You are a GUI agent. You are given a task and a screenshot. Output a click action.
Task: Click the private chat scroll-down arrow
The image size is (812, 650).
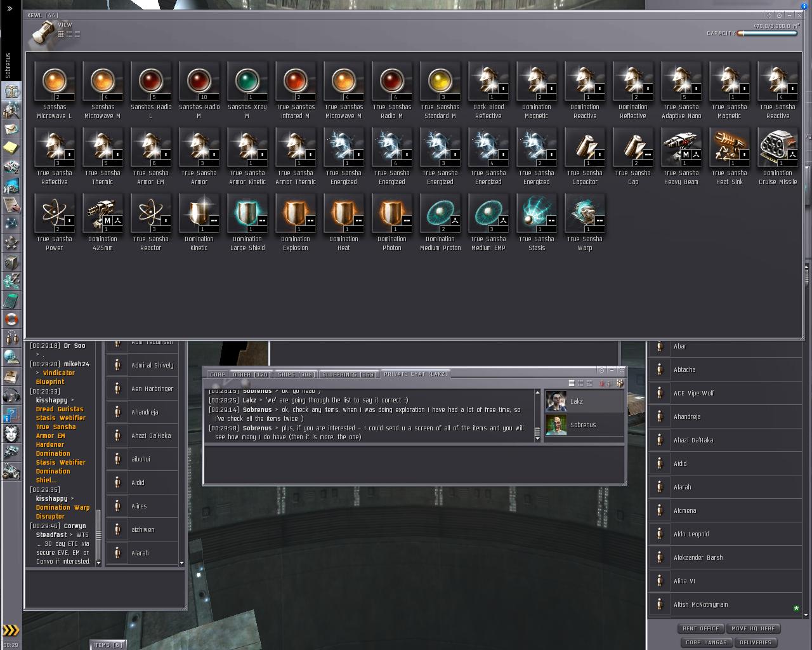pos(538,439)
